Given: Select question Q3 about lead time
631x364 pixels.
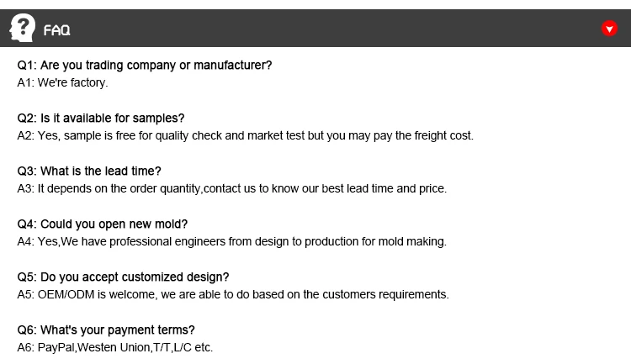Looking at the screenshot, I should pos(89,171).
